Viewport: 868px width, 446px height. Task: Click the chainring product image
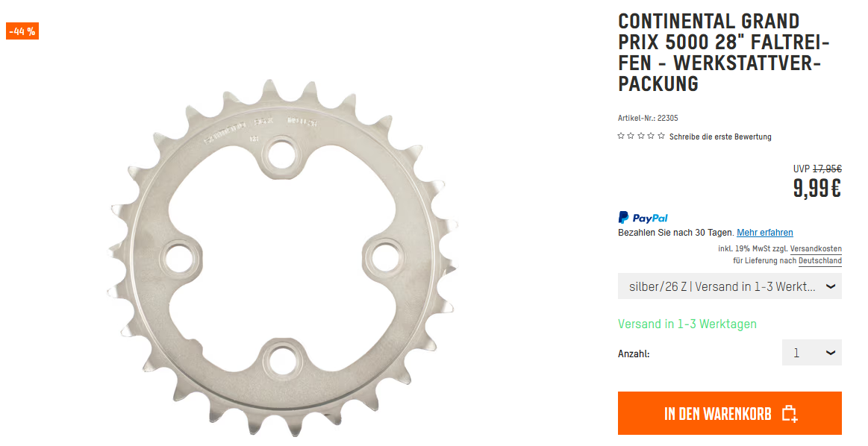click(x=282, y=257)
